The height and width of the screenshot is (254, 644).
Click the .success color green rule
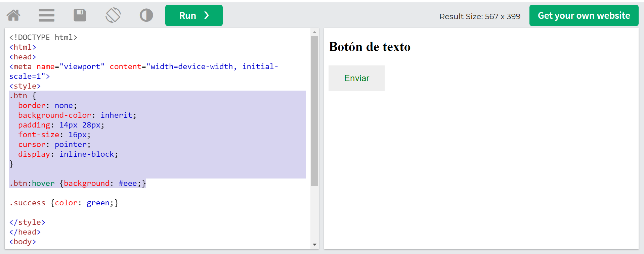64,203
